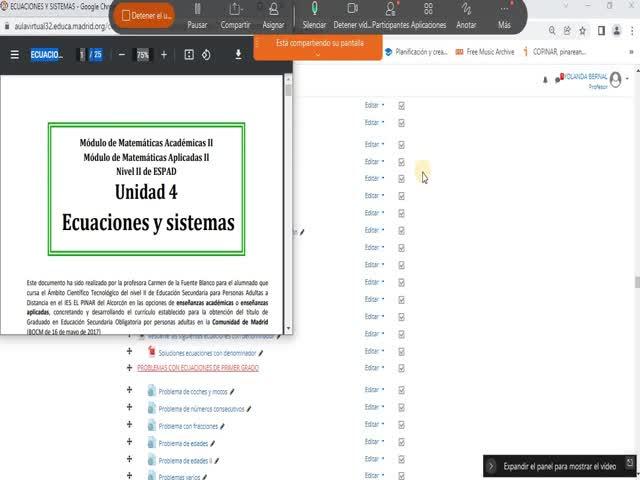
Task: Tick checkbox for PROBLEMAS CON ECUACIONES DE PRIMER GRADO
Action: click(402, 368)
